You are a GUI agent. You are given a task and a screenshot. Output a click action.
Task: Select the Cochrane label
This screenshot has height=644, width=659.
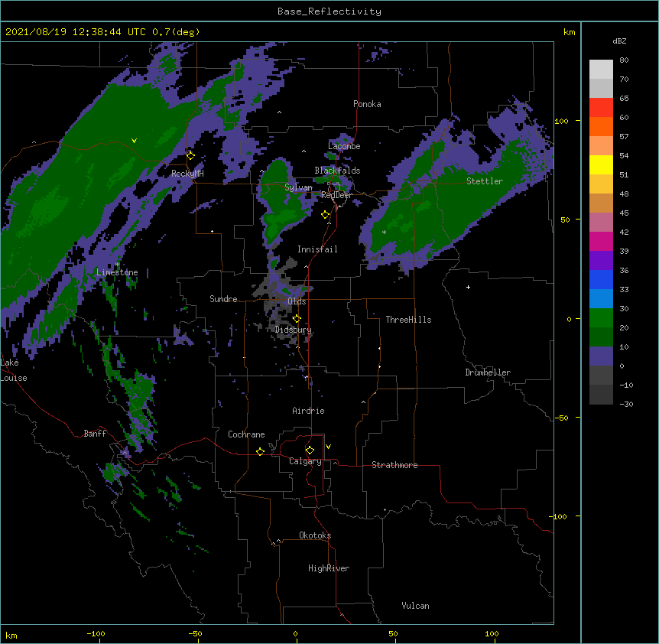(x=246, y=434)
